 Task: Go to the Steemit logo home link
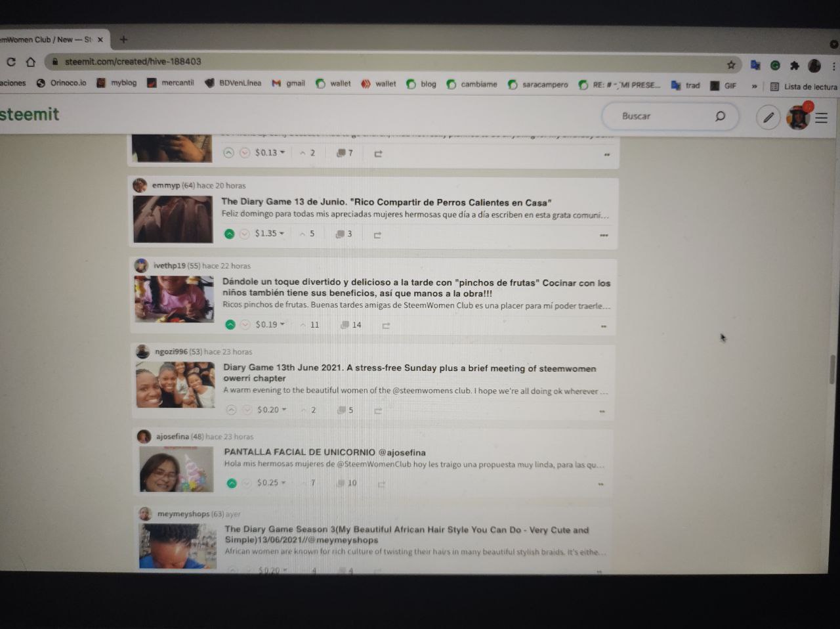tap(30, 114)
